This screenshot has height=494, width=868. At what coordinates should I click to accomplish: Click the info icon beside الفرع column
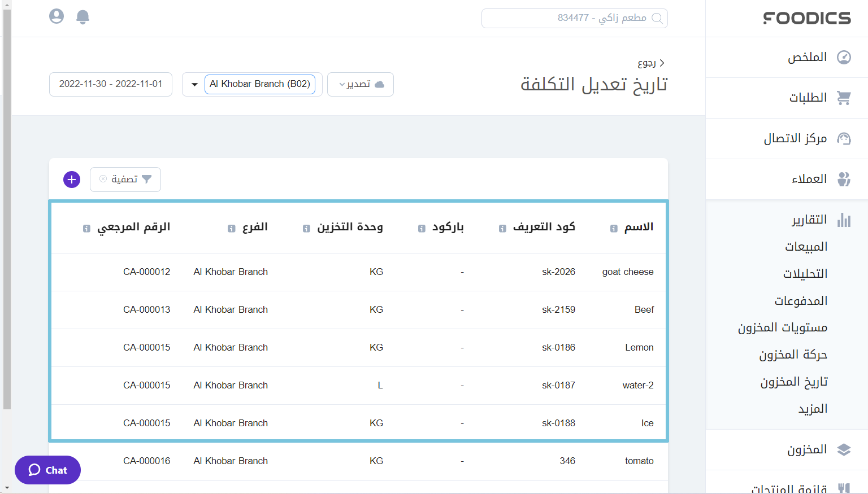click(x=231, y=229)
